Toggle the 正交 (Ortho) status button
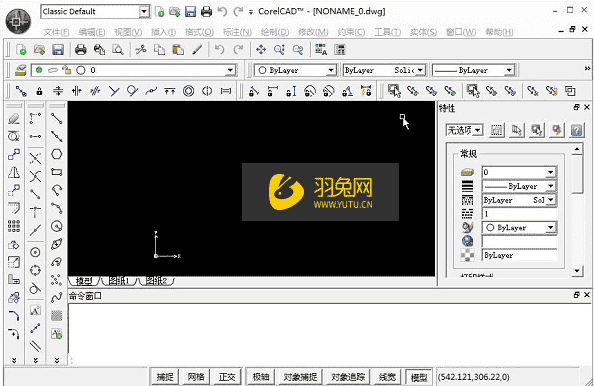The width and height of the screenshot is (594, 386). coord(227,377)
